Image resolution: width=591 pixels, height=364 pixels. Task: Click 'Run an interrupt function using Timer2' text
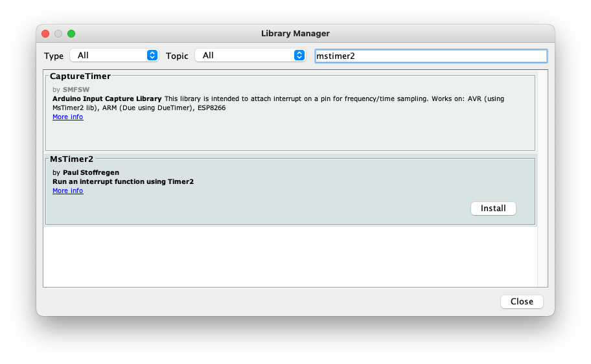123,181
